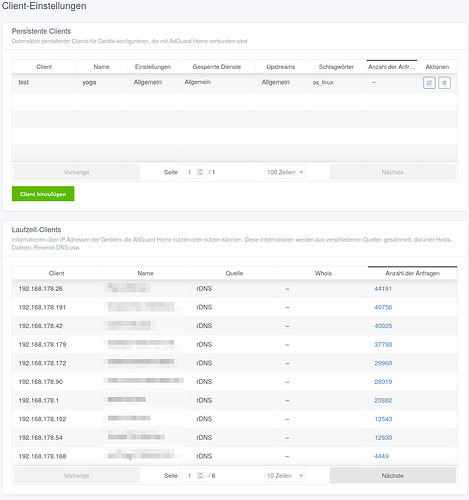Image resolution: width=469 pixels, height=500 pixels.
Task: Click 'Vorherige' under Persistente Clients table
Action: tap(77, 172)
